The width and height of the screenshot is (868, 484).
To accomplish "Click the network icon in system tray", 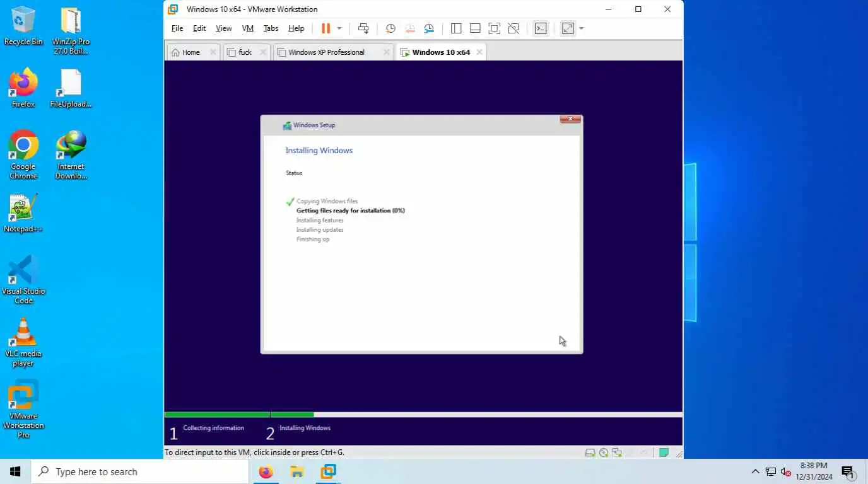I will tap(771, 471).
